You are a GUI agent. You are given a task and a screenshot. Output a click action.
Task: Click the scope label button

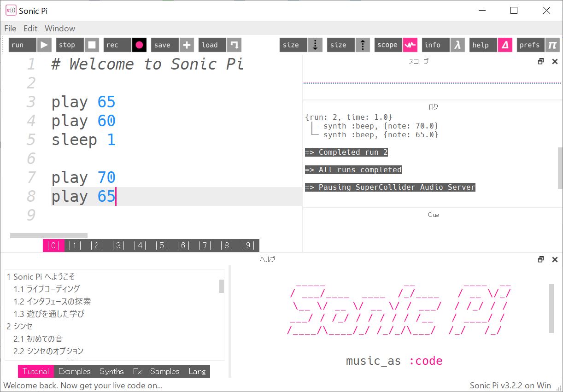[x=388, y=45]
